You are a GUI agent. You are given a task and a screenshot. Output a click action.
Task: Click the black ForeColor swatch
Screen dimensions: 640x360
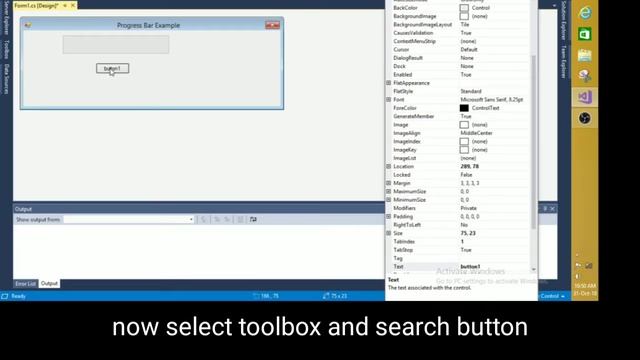point(464,108)
